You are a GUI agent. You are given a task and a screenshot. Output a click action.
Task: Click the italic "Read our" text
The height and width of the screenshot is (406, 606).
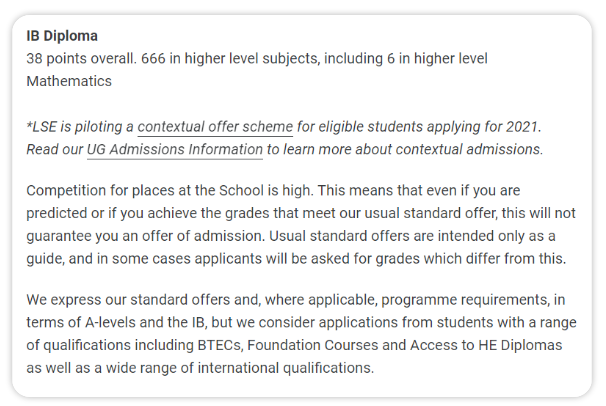[x=54, y=149]
